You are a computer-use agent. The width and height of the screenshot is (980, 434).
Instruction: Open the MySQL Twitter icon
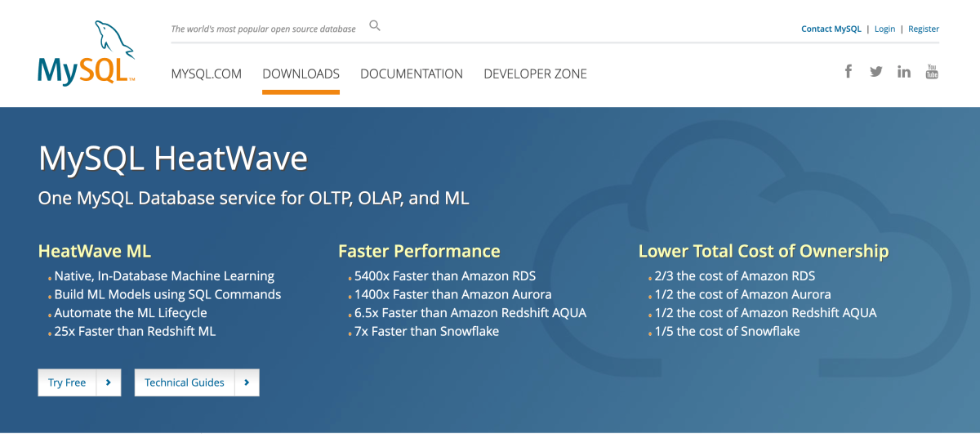coord(876,71)
